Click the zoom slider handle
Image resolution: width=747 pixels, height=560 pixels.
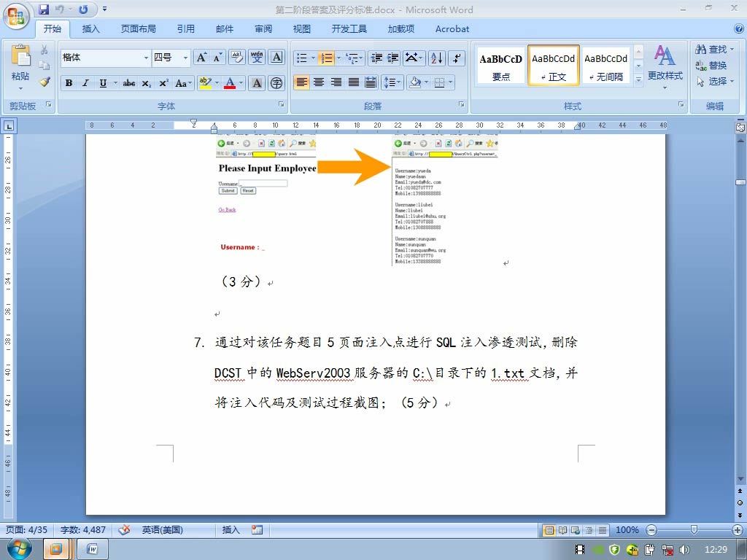click(x=694, y=530)
